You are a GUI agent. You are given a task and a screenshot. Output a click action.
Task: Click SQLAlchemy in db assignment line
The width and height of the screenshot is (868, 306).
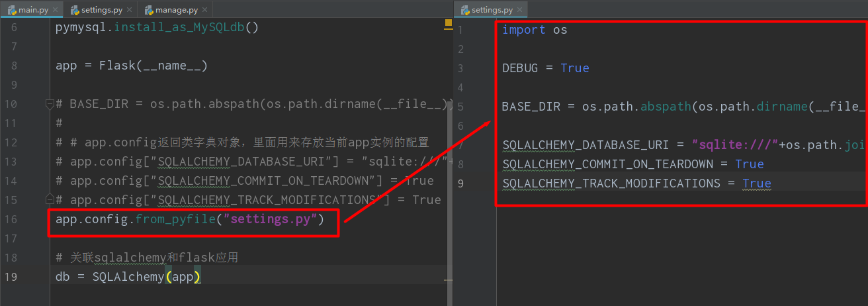[128, 277]
